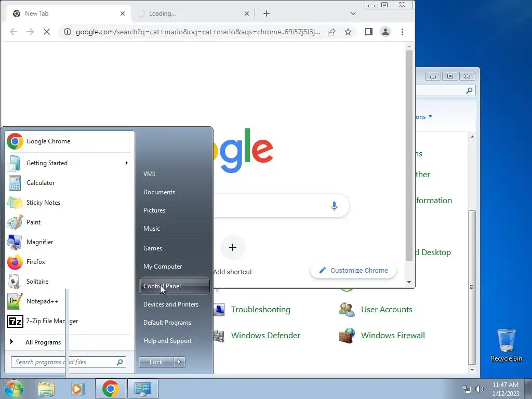Click Chrome forward arrow
This screenshot has width=532, height=399.
30,32
